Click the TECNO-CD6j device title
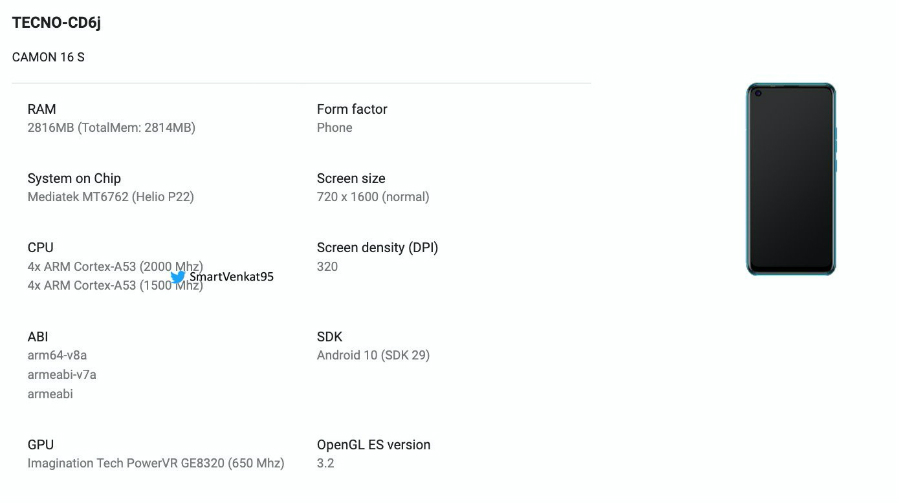 [x=56, y=23]
